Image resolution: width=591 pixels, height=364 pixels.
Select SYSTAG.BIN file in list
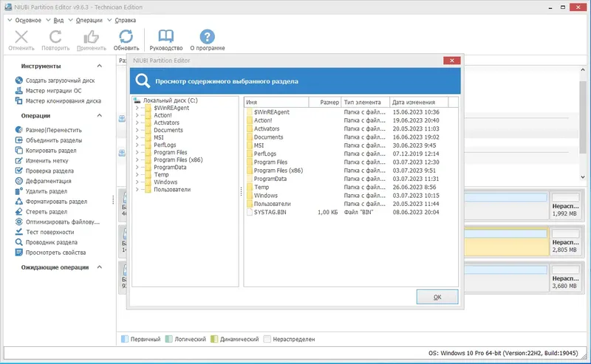(x=270, y=212)
